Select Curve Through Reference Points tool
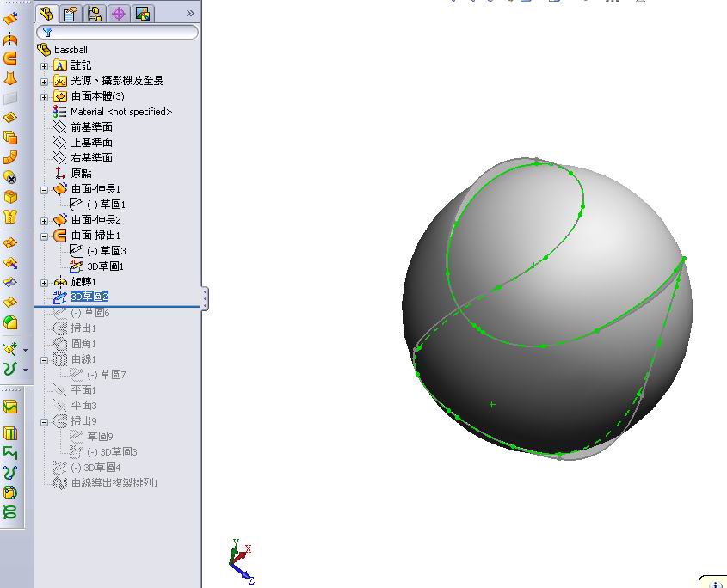 tap(10, 492)
